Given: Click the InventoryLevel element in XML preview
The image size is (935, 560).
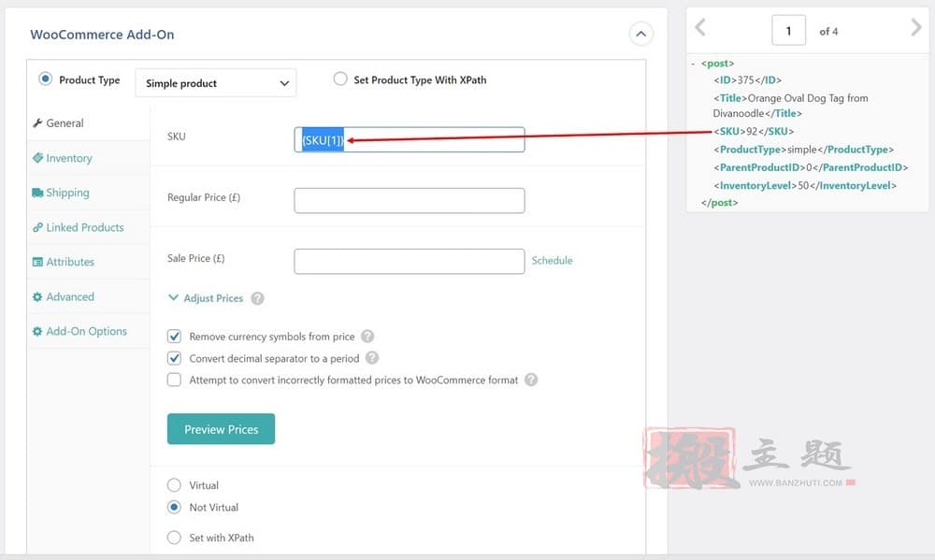Looking at the screenshot, I should coord(805,185).
